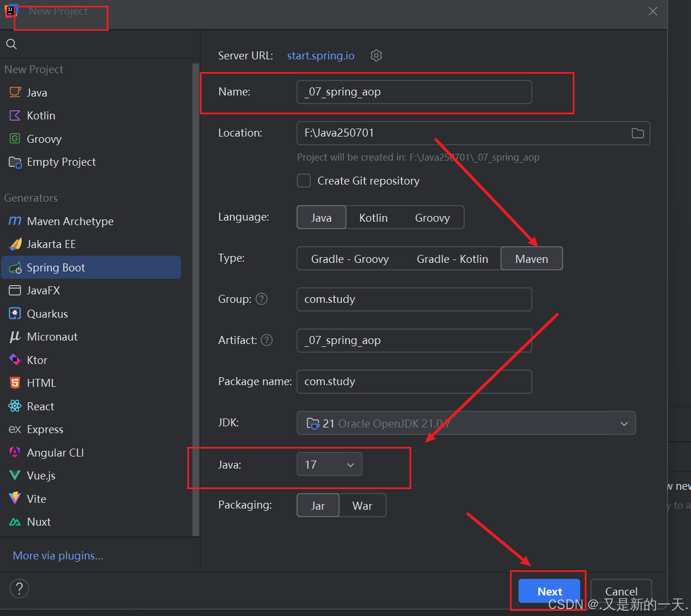Open More via plugins link

58,555
